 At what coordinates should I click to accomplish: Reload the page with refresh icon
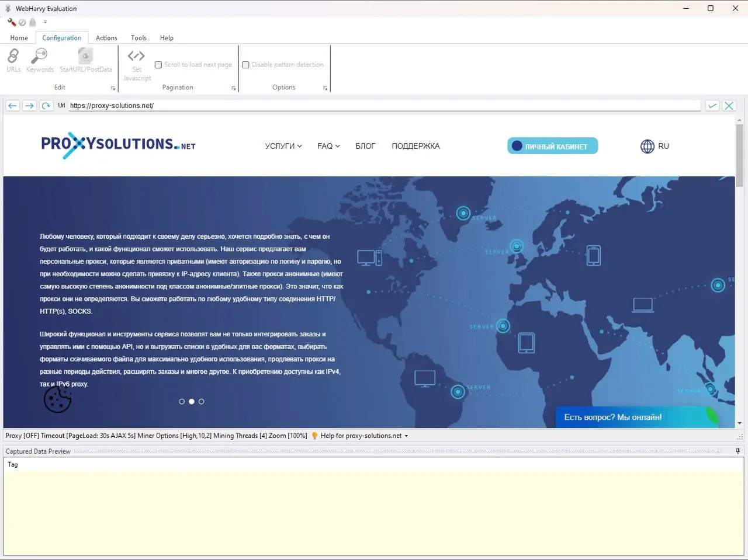46,106
